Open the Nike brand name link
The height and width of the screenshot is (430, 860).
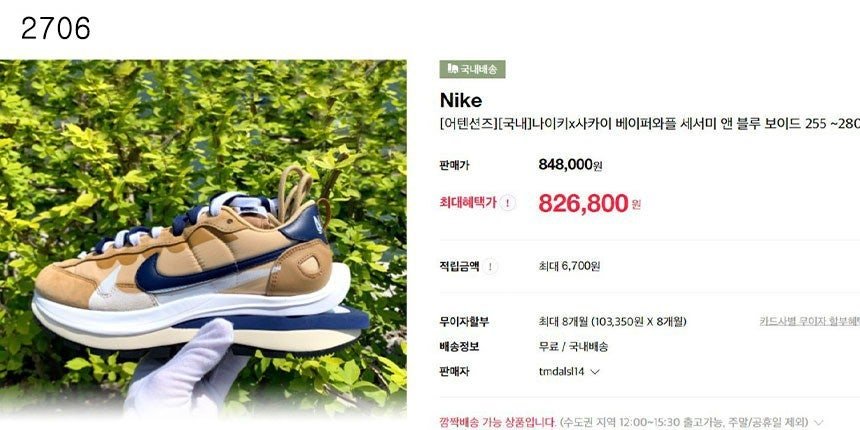[x=461, y=100]
